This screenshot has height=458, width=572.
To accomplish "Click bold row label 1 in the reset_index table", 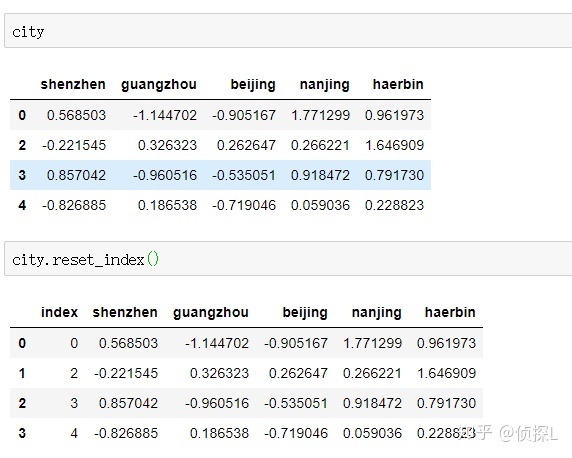I will (x=22, y=373).
